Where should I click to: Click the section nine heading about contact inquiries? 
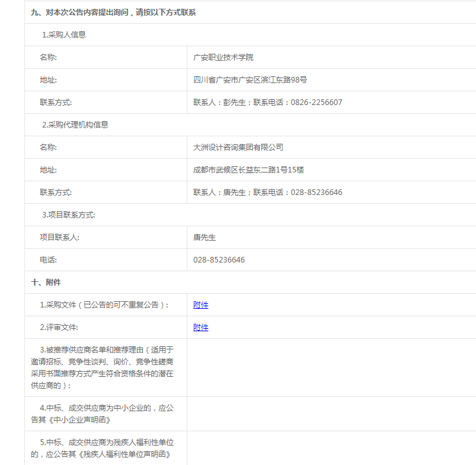(113, 12)
